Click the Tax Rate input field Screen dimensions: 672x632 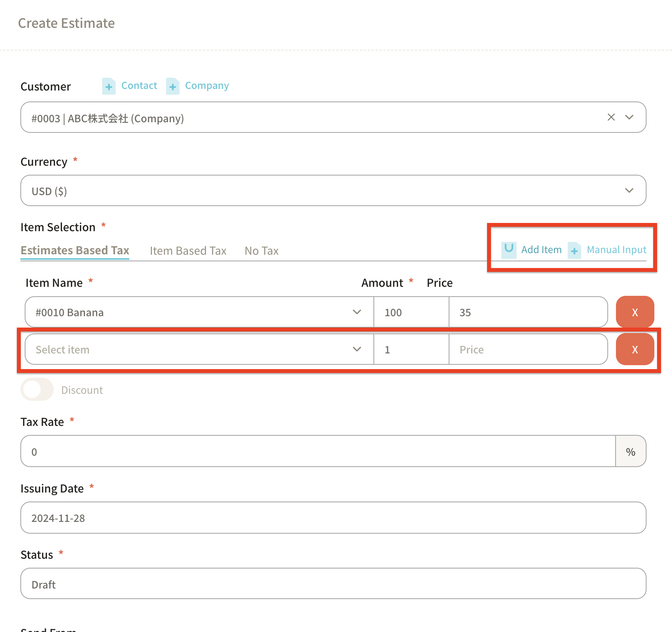pos(317,451)
